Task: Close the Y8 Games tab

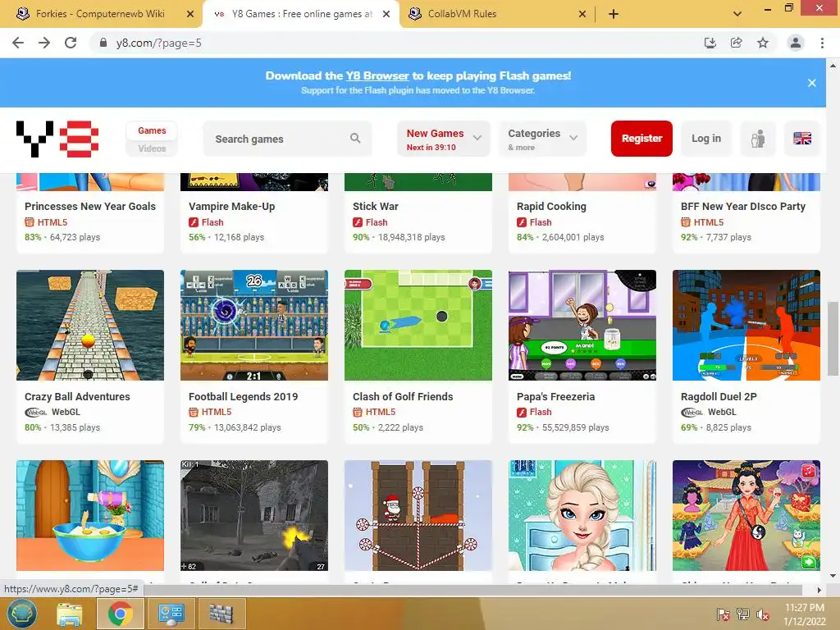Action: pyautogui.click(x=386, y=14)
